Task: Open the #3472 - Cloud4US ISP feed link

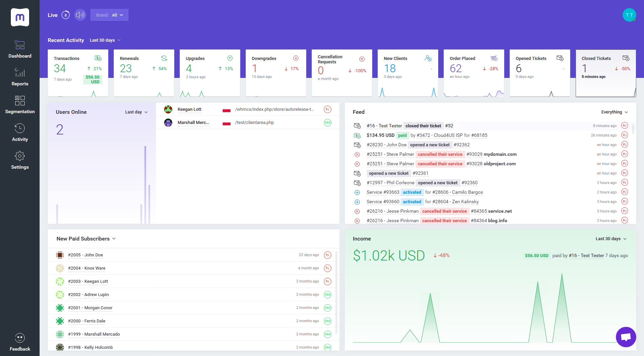Action: (x=440, y=135)
